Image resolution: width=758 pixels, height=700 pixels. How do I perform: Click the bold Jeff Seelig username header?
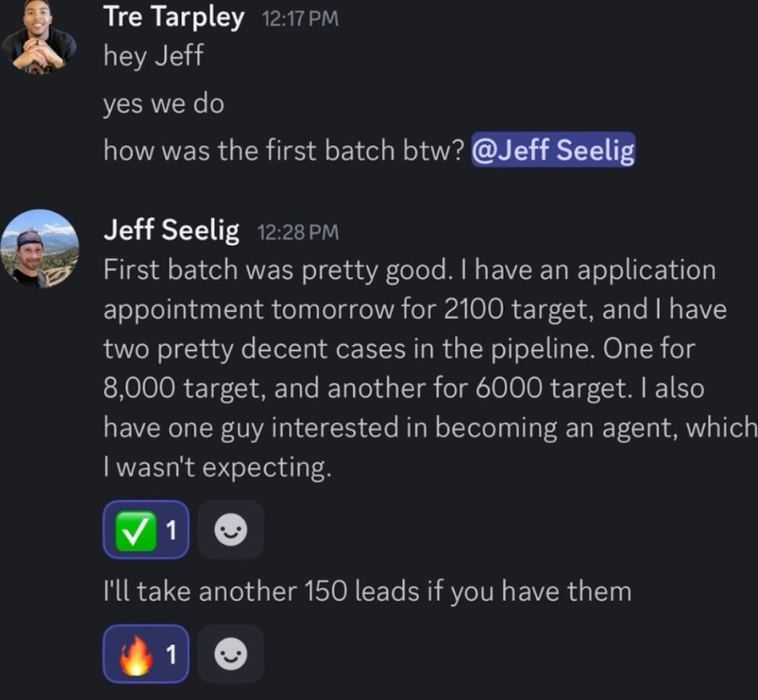point(171,230)
